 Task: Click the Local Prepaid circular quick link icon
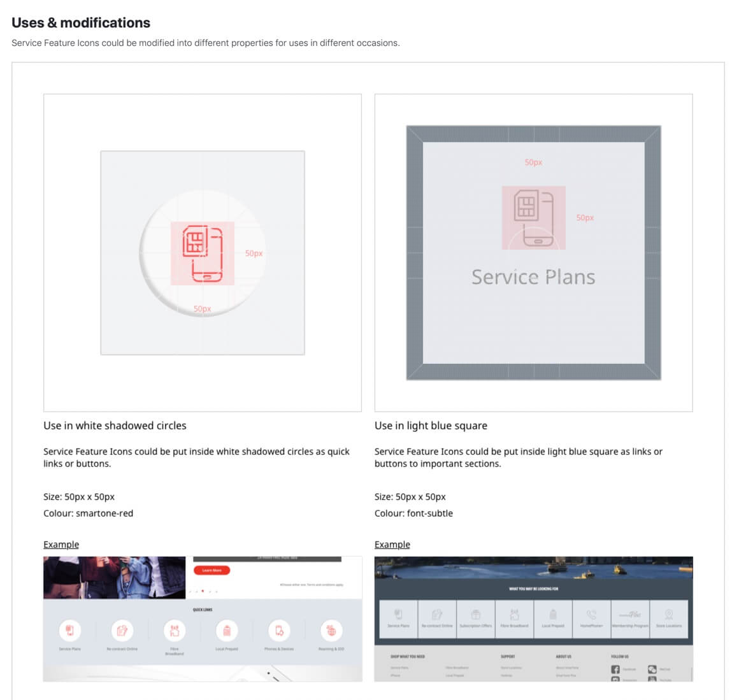point(227,631)
